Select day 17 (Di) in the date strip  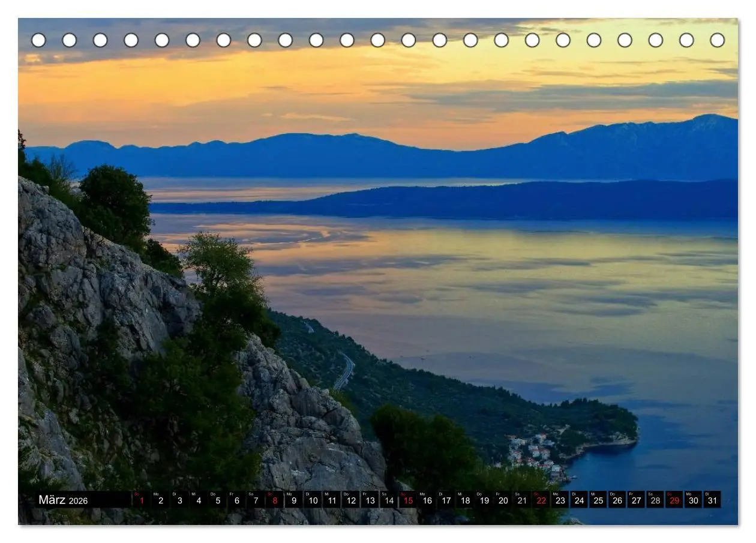click(x=445, y=500)
